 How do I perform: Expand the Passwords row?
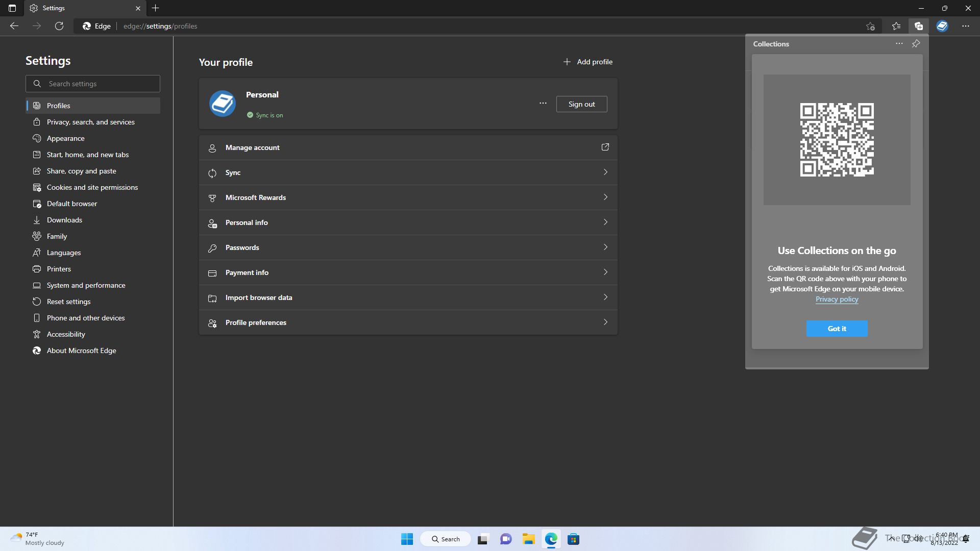[408, 247]
